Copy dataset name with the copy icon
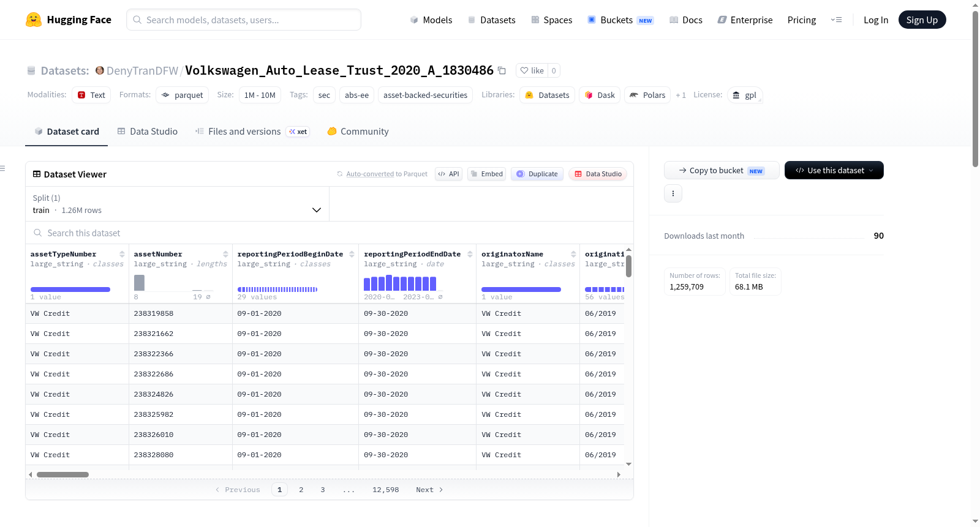 [502, 70]
